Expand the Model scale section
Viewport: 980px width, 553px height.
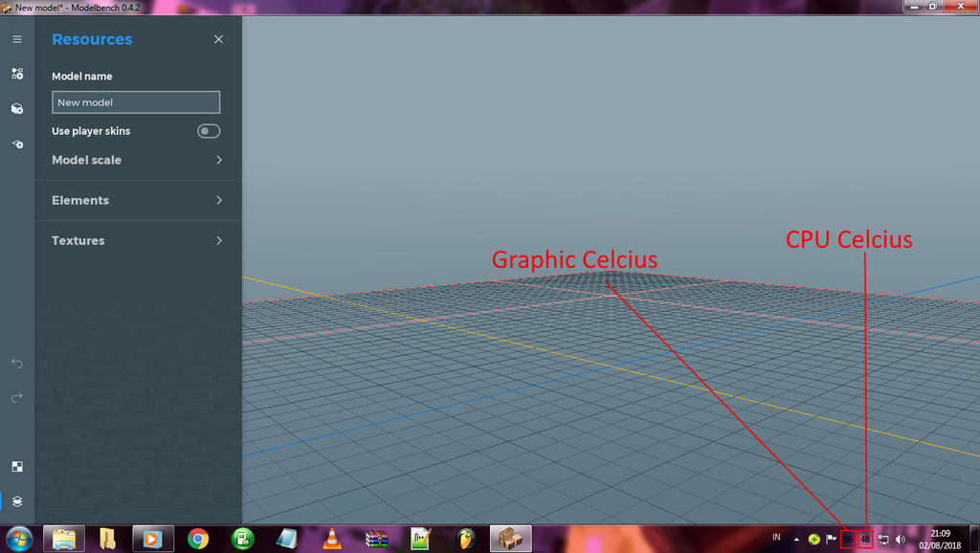218,160
